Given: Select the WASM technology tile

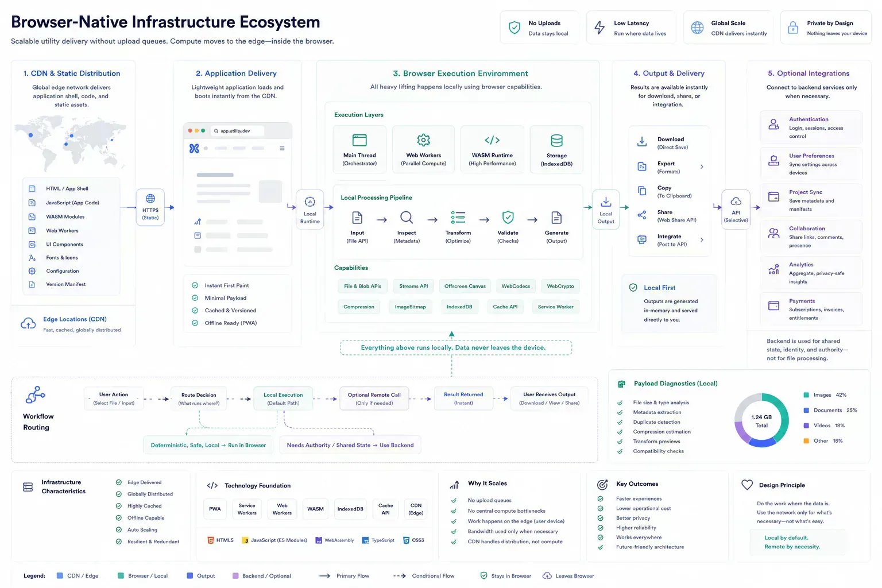Looking at the screenshot, I should [x=315, y=509].
